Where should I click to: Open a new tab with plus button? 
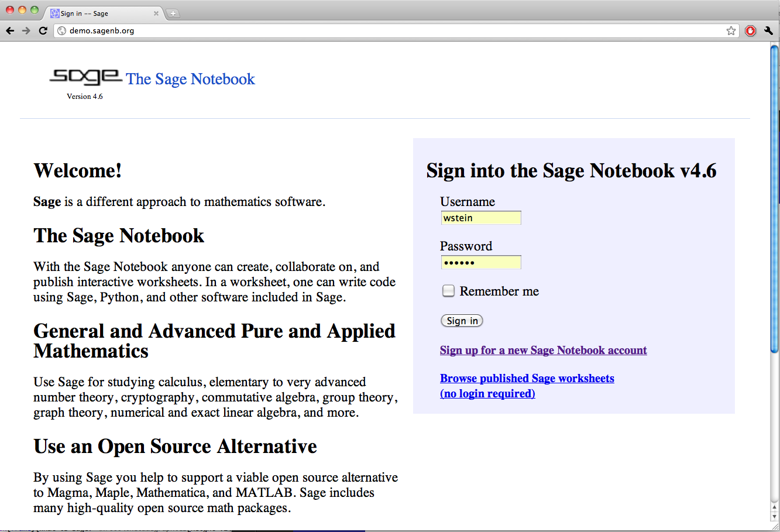click(x=173, y=13)
